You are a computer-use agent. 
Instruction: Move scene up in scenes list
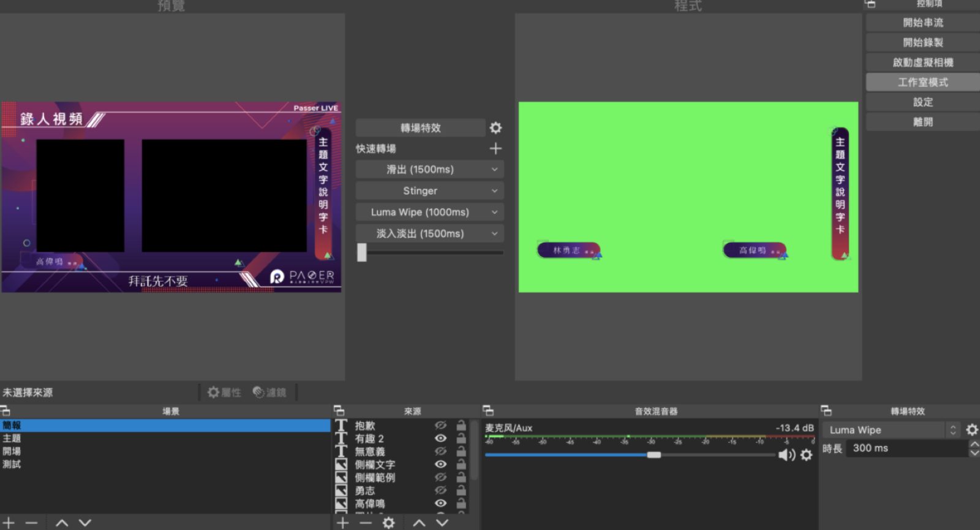click(x=62, y=523)
